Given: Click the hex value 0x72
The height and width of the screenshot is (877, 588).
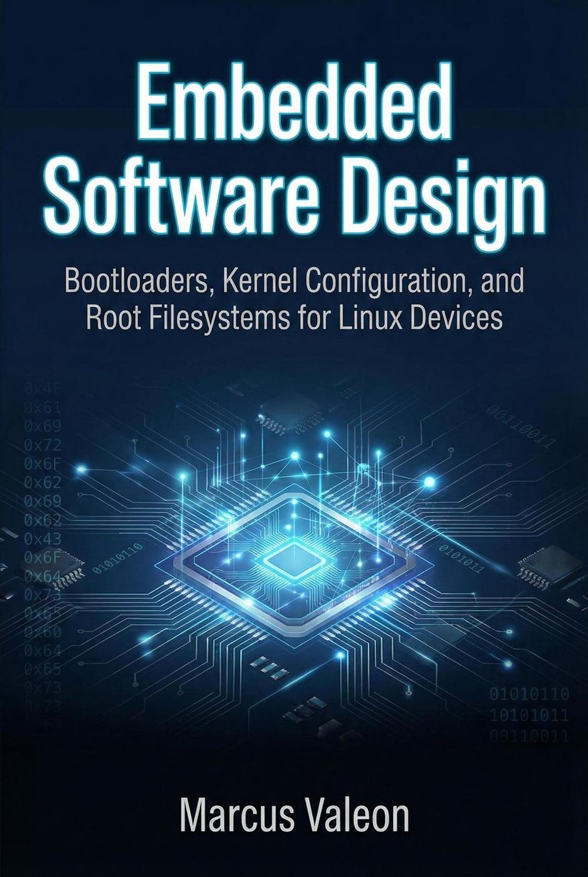Looking at the screenshot, I should point(42,445).
